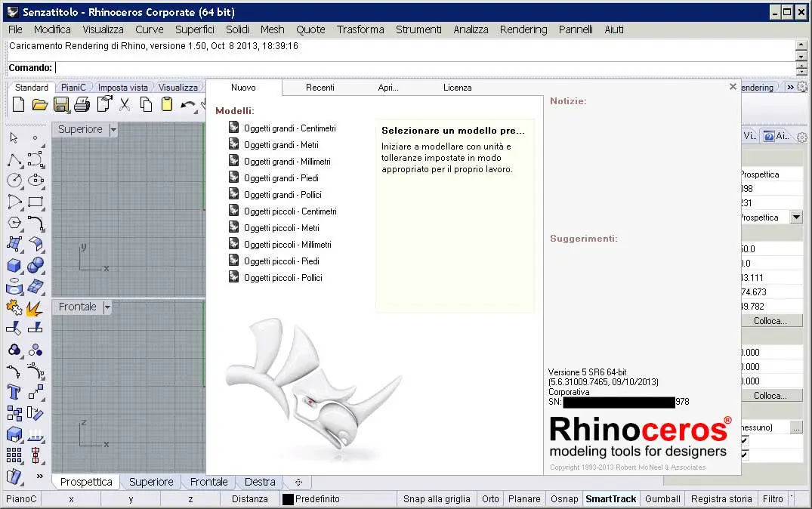Select the Rectangle tool
812x509 pixels.
(36, 202)
